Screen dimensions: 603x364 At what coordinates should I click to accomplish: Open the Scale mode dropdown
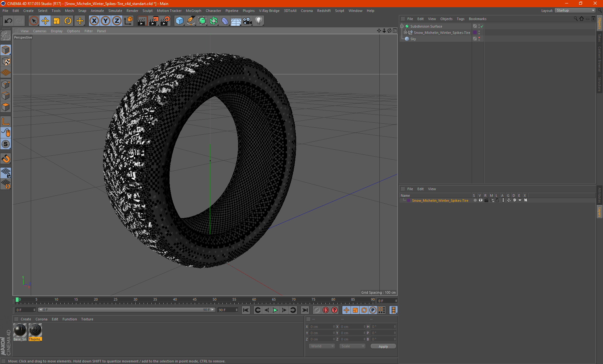353,346
